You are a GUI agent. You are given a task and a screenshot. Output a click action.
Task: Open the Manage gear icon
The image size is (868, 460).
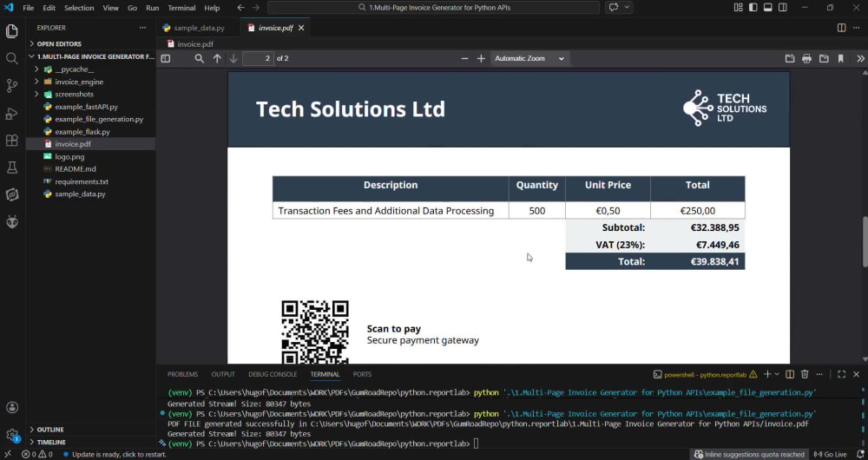11,435
